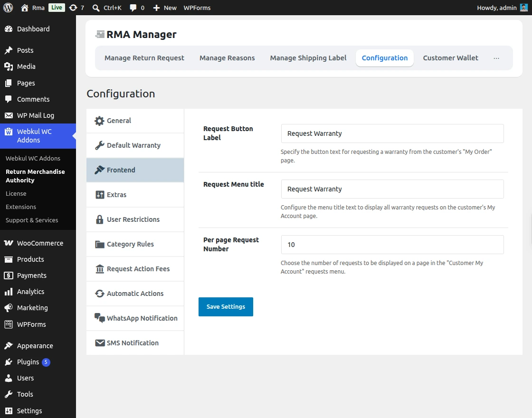Click the General gear icon

click(x=99, y=121)
